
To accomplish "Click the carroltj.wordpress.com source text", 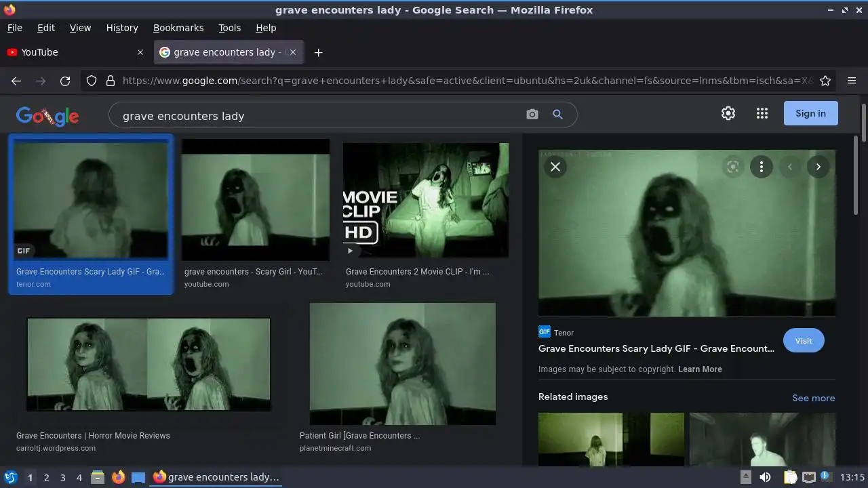I will click(56, 448).
